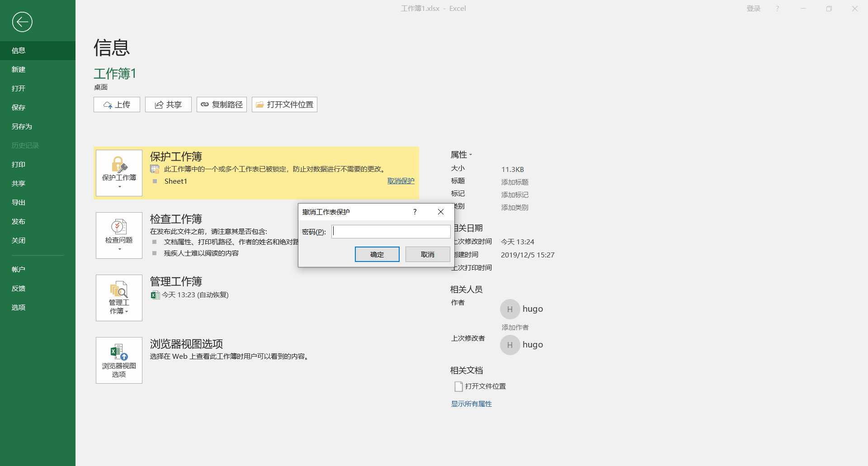
Task: Select 导出 in the left sidebar
Action: point(38,203)
